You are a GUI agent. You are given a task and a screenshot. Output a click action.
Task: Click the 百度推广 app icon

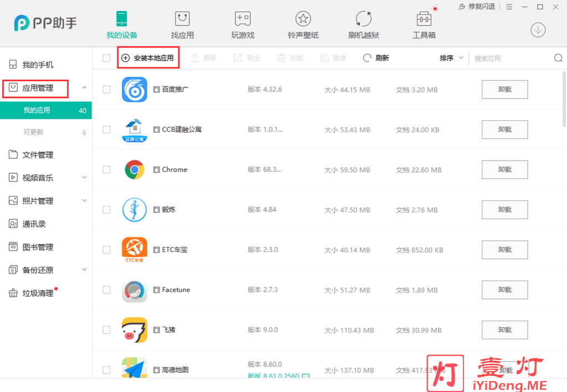coord(135,89)
